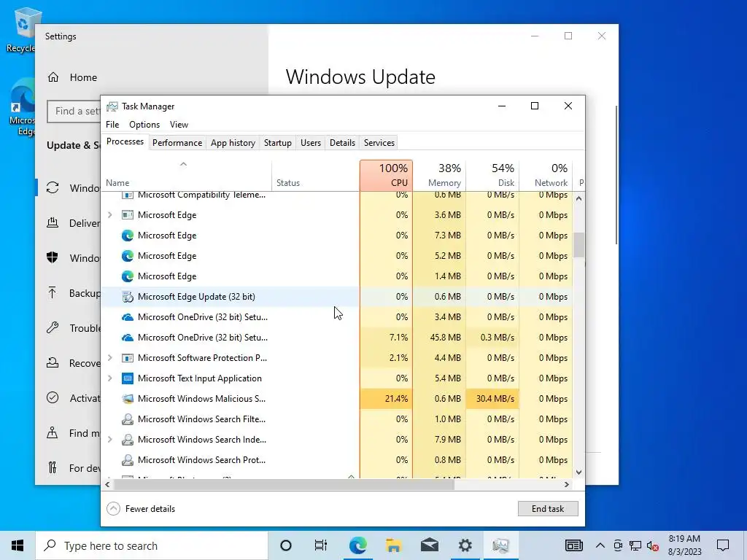Screen dimensions: 747x560
Task: Click the 21.4% CPU cell
Action: pos(387,399)
